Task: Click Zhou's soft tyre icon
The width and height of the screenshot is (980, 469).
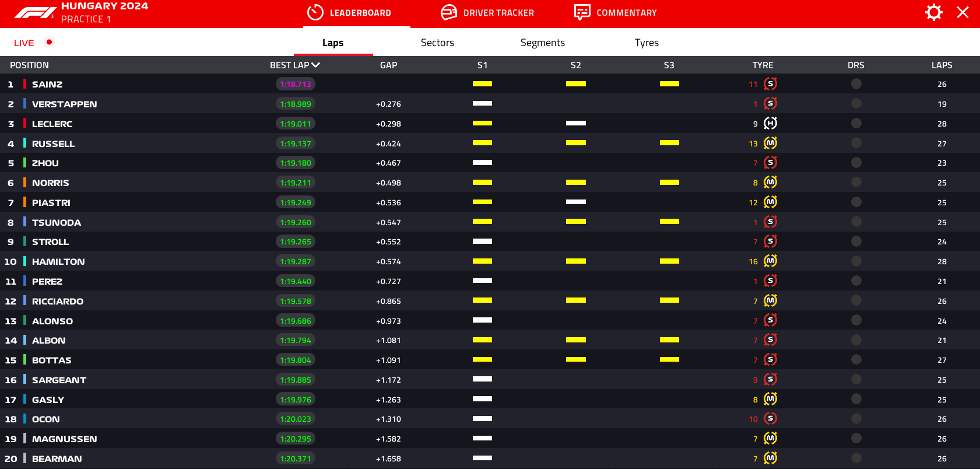Action: (770, 163)
